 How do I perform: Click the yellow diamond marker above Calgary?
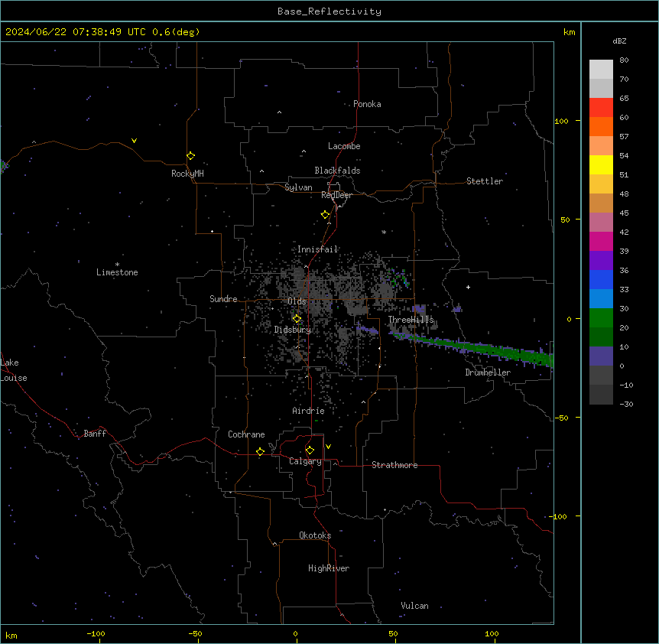[310, 450]
